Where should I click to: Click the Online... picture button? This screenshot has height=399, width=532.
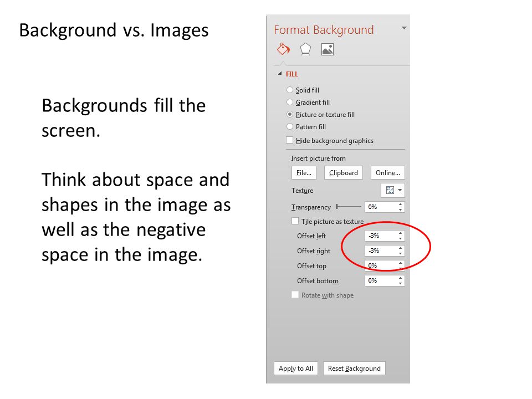(387, 173)
